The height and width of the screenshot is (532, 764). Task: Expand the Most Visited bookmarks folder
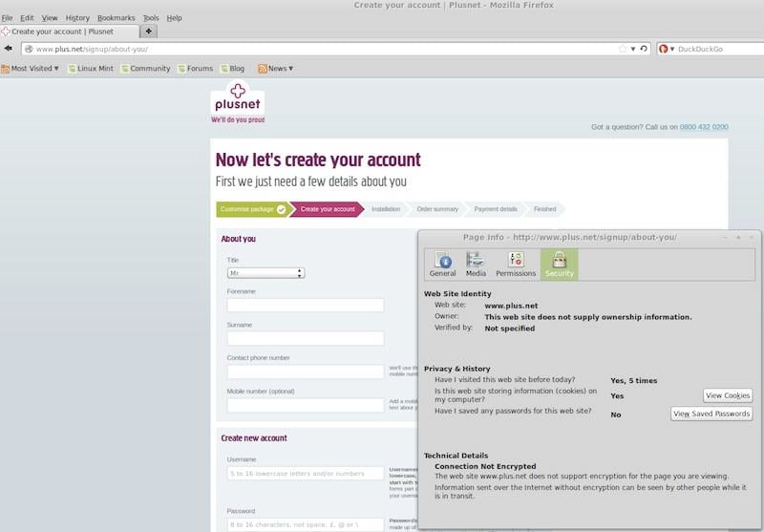[31, 69]
